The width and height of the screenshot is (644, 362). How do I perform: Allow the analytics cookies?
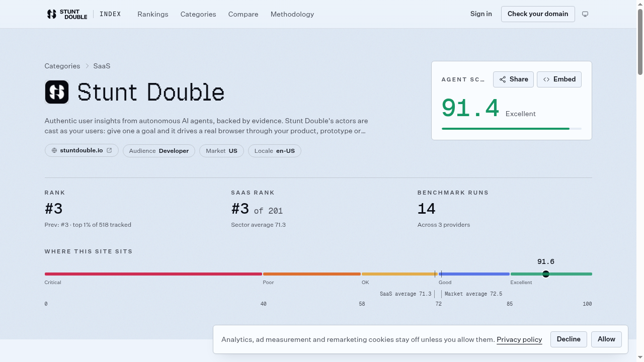[x=606, y=339]
